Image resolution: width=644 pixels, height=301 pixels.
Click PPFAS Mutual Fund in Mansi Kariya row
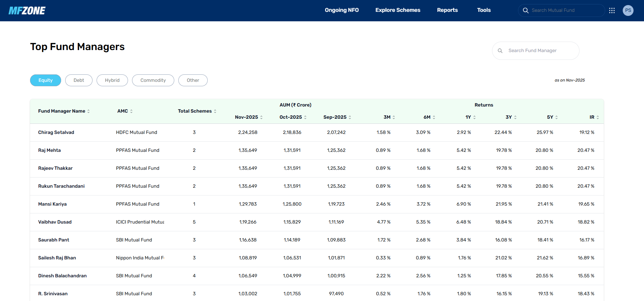click(137, 204)
